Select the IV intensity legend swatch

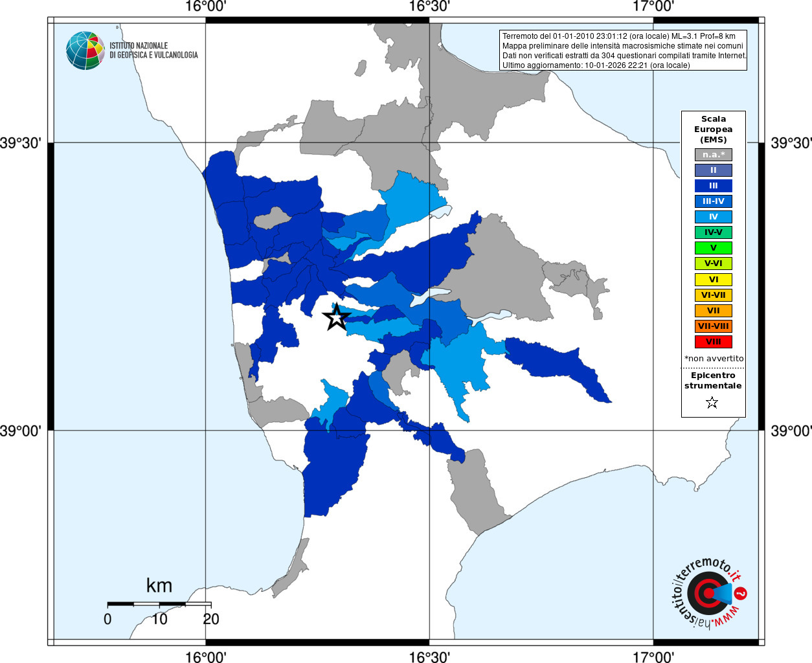point(714,217)
